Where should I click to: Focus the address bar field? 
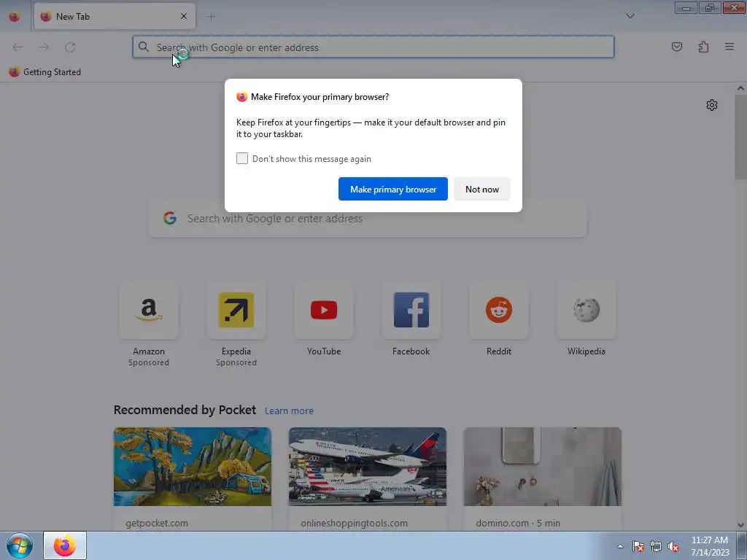373,47
